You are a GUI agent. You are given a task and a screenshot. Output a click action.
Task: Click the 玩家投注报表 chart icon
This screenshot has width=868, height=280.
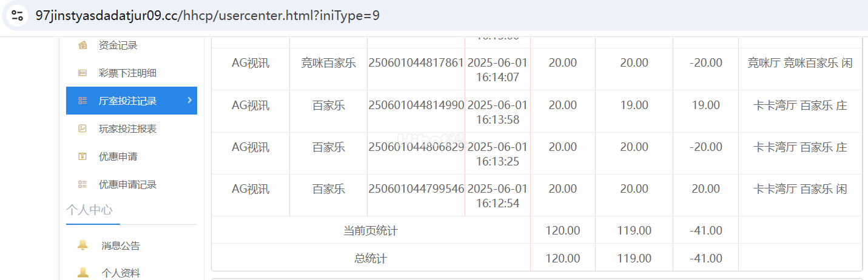pyautogui.click(x=82, y=129)
